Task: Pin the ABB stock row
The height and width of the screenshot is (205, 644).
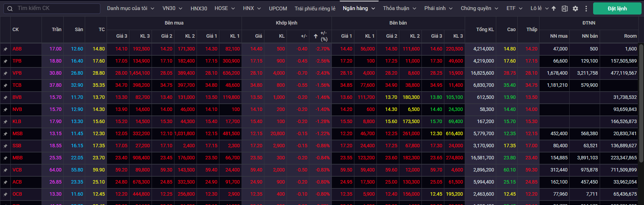Action: (x=5, y=49)
